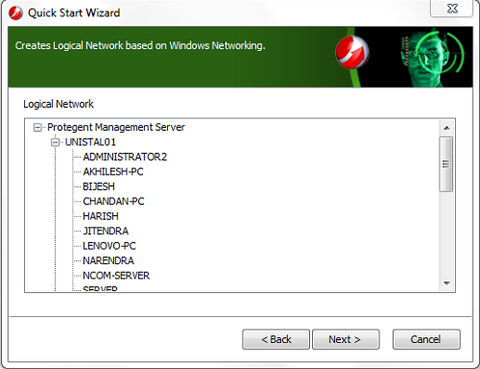Select the LENOVO-PC entry

[109, 246]
